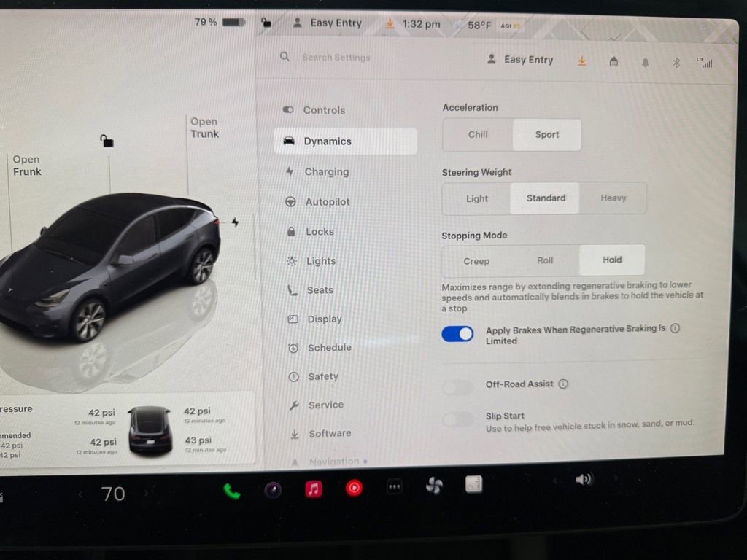Image resolution: width=747 pixels, height=560 pixels.
Task: Open the white notes app icon in the dock
Action: click(x=473, y=484)
